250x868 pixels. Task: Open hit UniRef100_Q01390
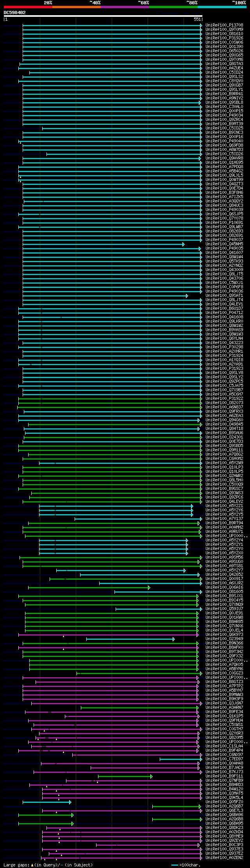point(224,47)
